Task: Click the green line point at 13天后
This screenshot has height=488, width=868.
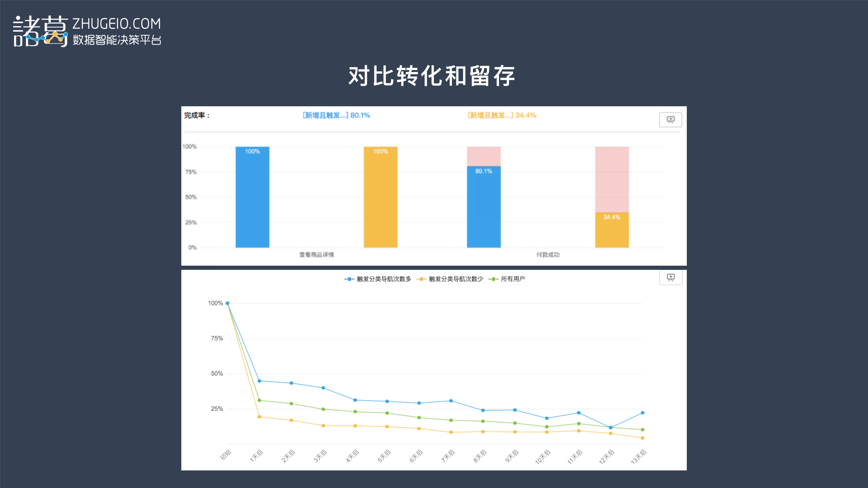Action: point(643,430)
